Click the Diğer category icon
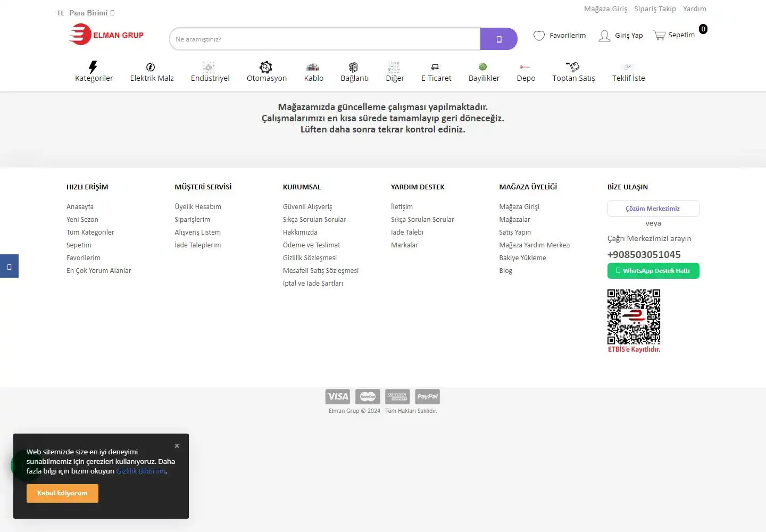This screenshot has width=766, height=532. tap(394, 67)
